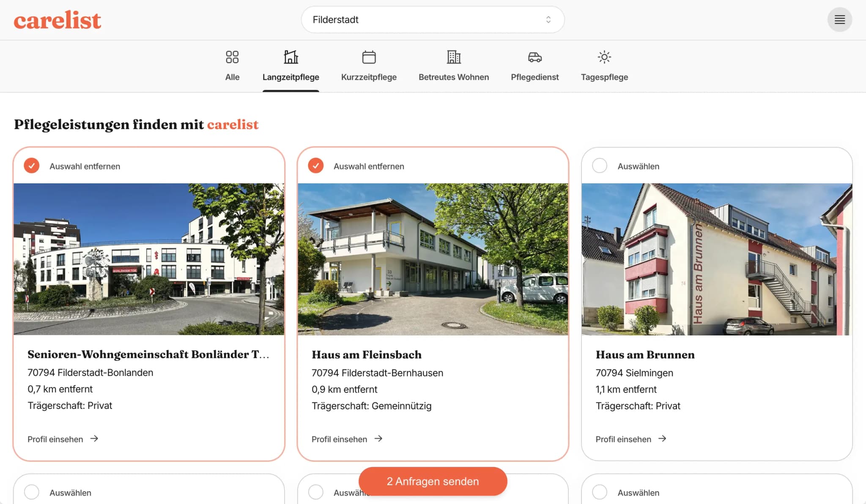Click the Alle grid icon
This screenshot has height=504, width=866.
232,57
